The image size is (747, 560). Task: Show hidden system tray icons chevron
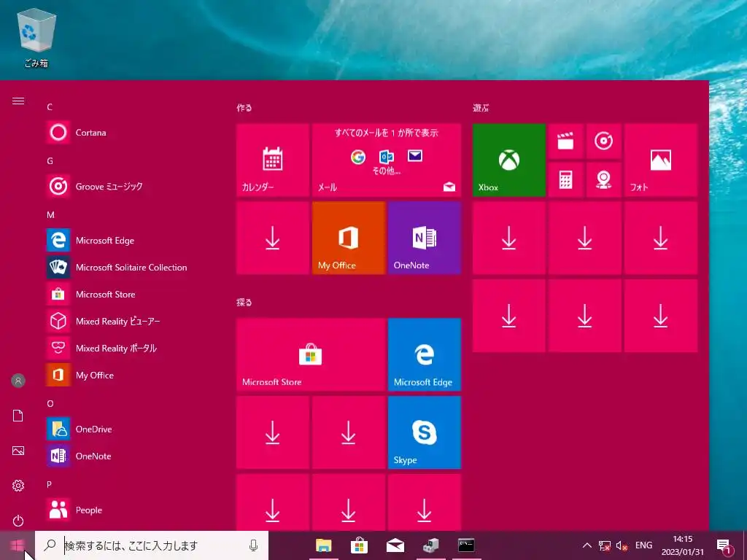coord(587,545)
